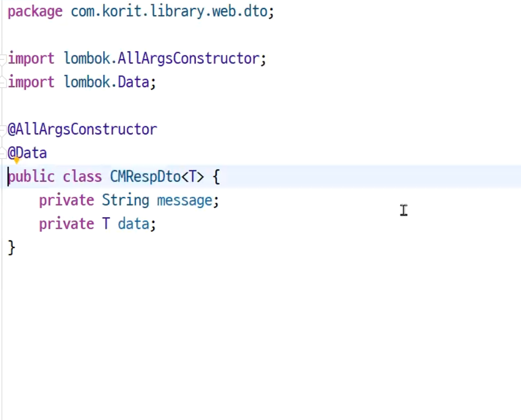
Task: Click 'lombok.AllArgsConstructor' in import statement
Action: (162, 59)
